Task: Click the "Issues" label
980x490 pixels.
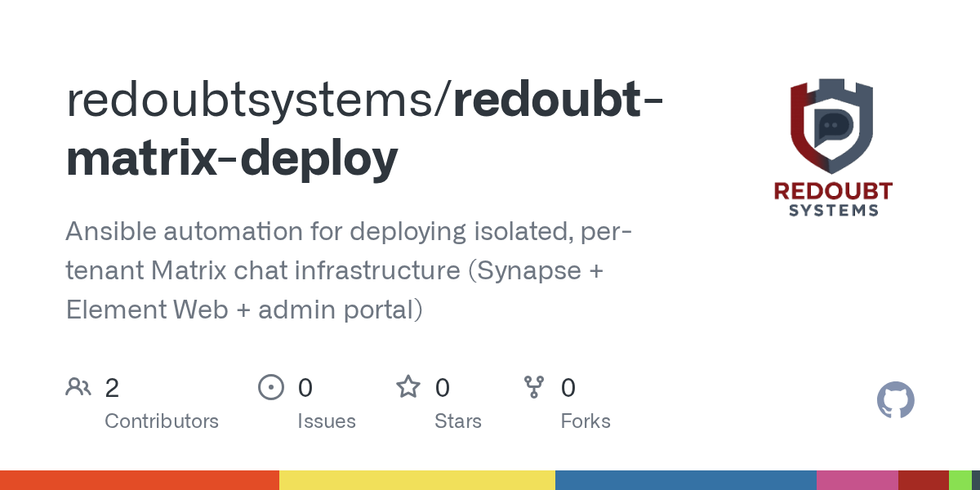Action: pos(327,421)
